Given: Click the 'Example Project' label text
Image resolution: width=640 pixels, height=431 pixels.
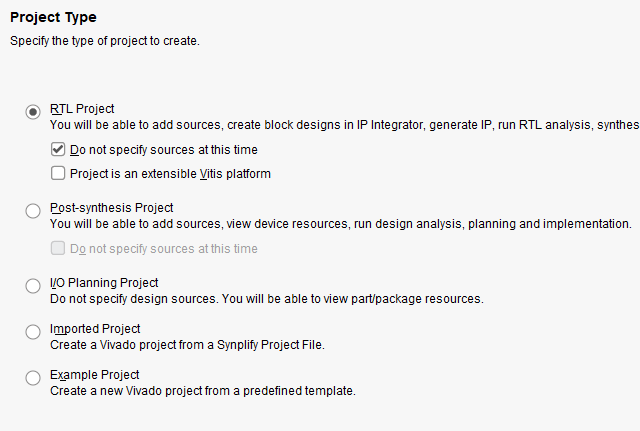Looking at the screenshot, I should [94, 375].
